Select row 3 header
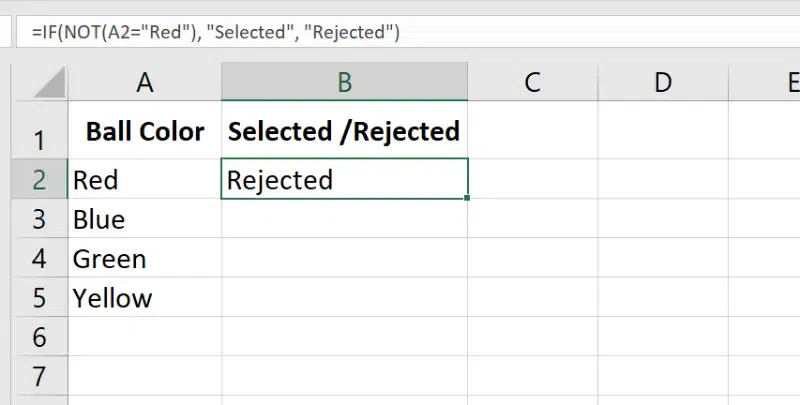This screenshot has height=405, width=800. [38, 219]
